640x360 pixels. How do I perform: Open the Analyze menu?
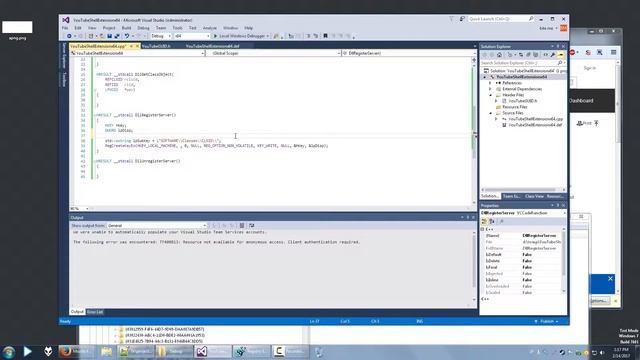coord(209,28)
